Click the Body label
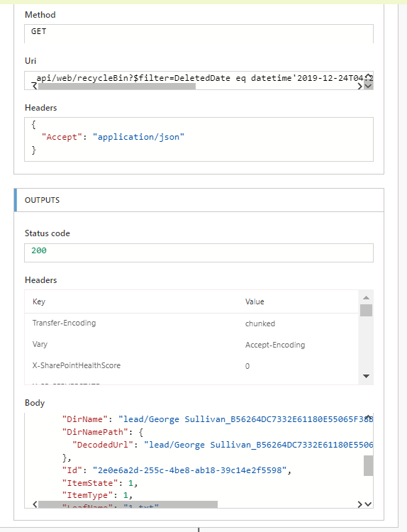407x532 pixels. (35, 403)
